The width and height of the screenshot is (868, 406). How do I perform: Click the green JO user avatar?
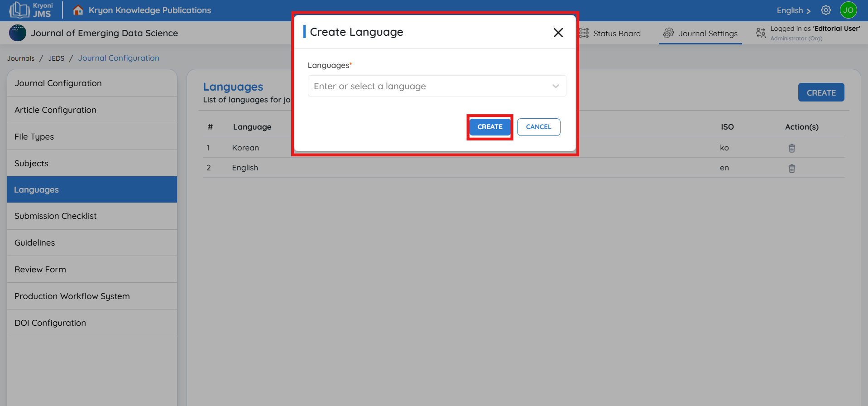click(x=848, y=10)
